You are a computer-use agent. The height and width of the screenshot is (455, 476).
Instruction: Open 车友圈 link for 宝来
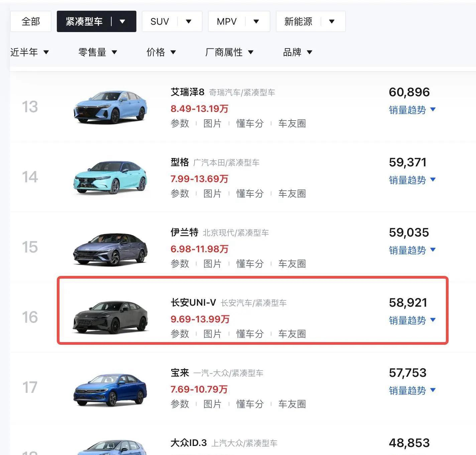coord(292,404)
